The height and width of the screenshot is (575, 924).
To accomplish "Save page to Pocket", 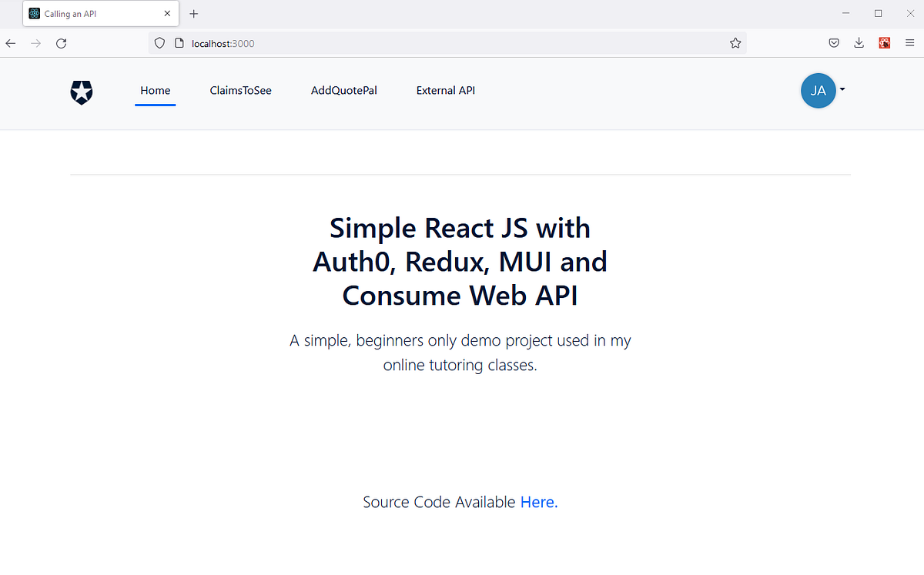I will coord(834,42).
